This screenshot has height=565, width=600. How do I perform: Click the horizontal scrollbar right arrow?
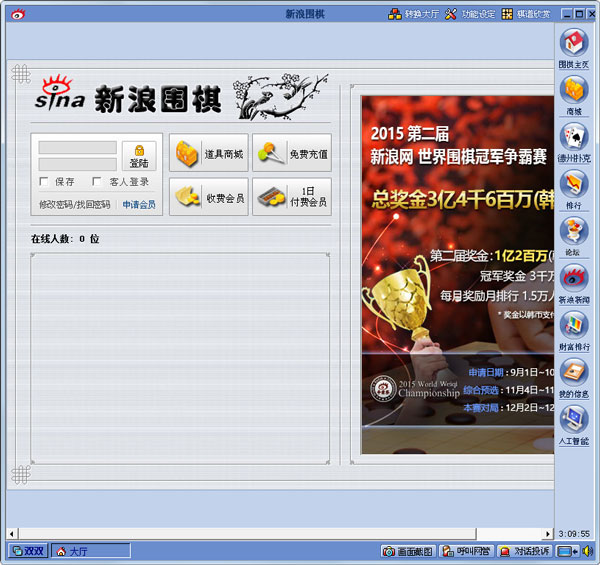[548, 534]
